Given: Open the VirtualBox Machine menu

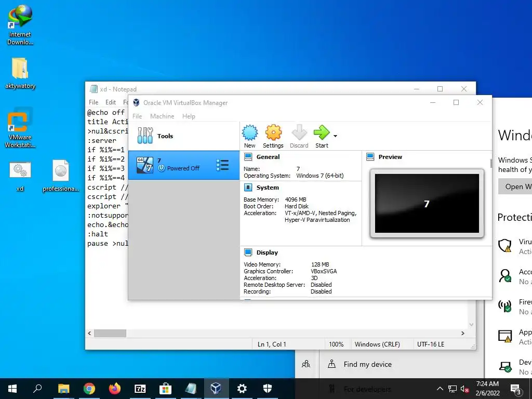Looking at the screenshot, I should [162, 116].
